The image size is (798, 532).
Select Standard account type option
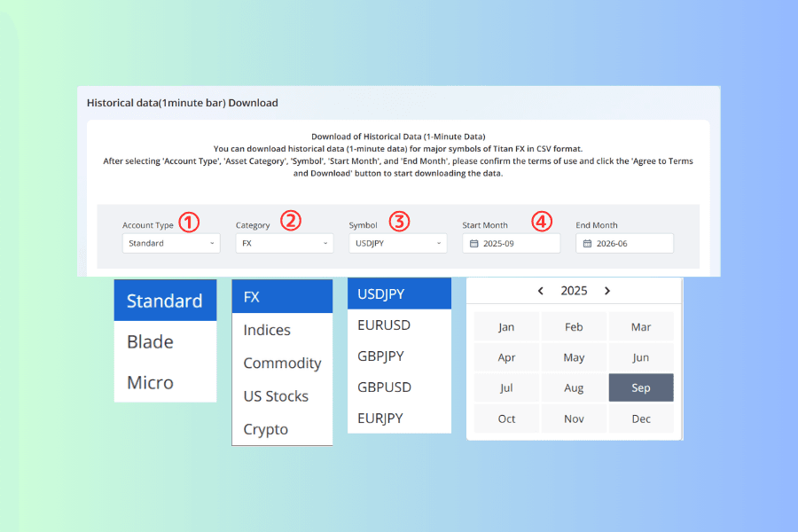pyautogui.click(x=166, y=301)
